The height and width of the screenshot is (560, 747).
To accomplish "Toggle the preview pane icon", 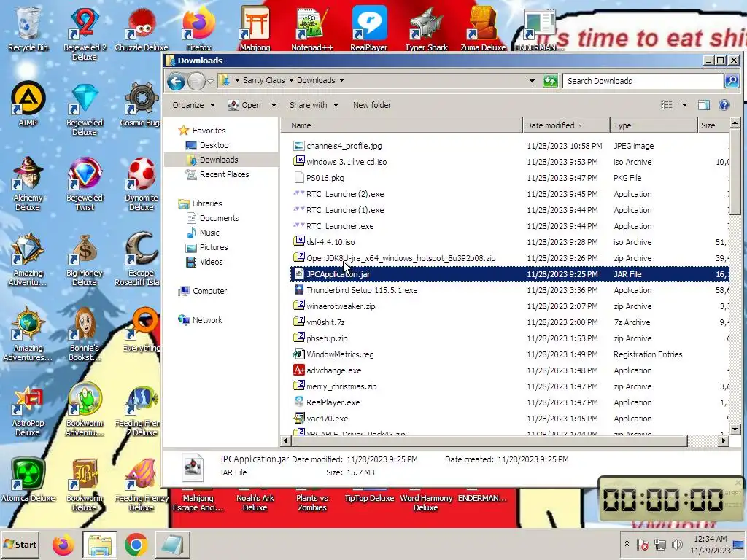I will (704, 105).
